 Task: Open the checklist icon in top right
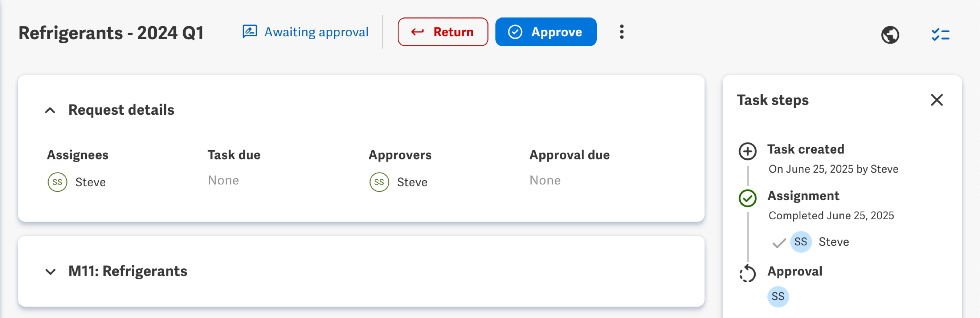[940, 34]
